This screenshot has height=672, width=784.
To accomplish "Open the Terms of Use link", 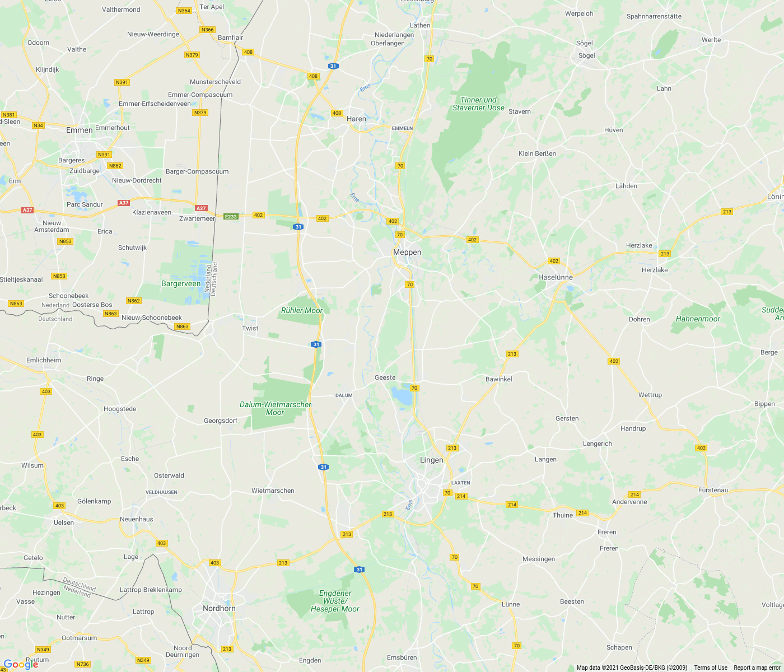I will (x=711, y=668).
